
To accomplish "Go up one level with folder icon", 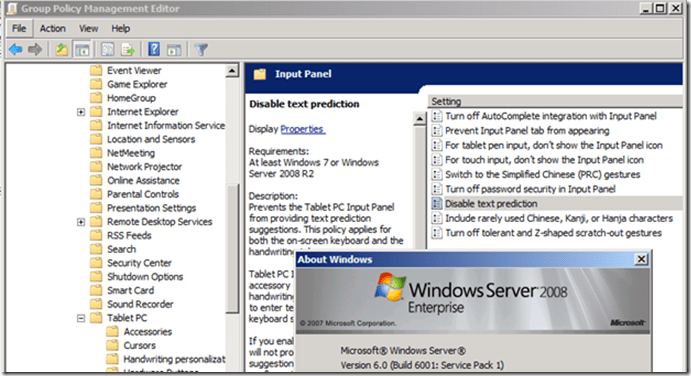I will (x=61, y=49).
